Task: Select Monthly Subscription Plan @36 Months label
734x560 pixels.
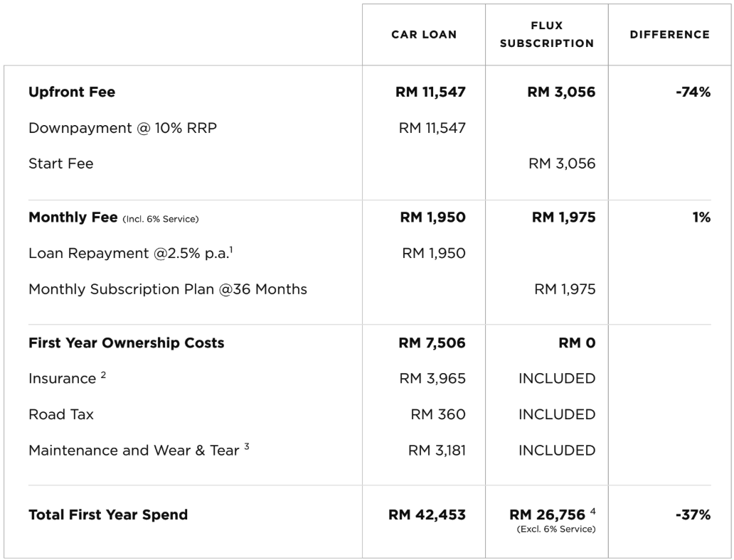Action: click(x=168, y=290)
